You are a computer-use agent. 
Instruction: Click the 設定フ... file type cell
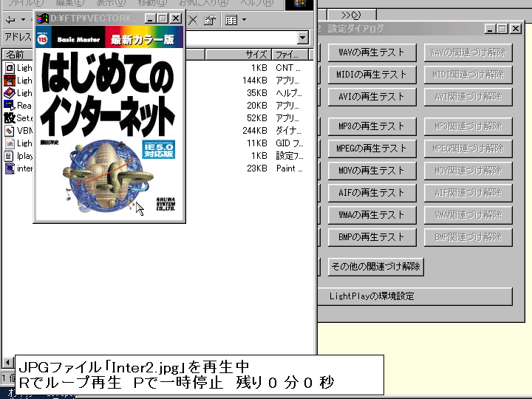290,156
